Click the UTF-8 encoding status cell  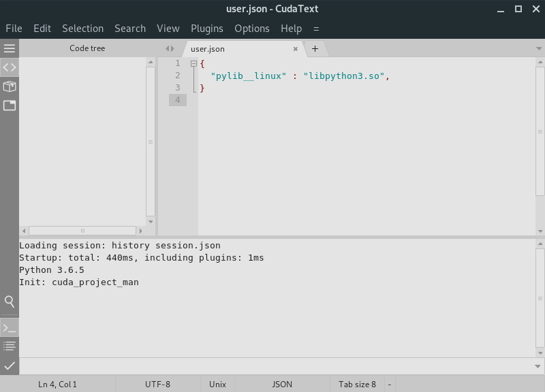pyautogui.click(x=156, y=384)
